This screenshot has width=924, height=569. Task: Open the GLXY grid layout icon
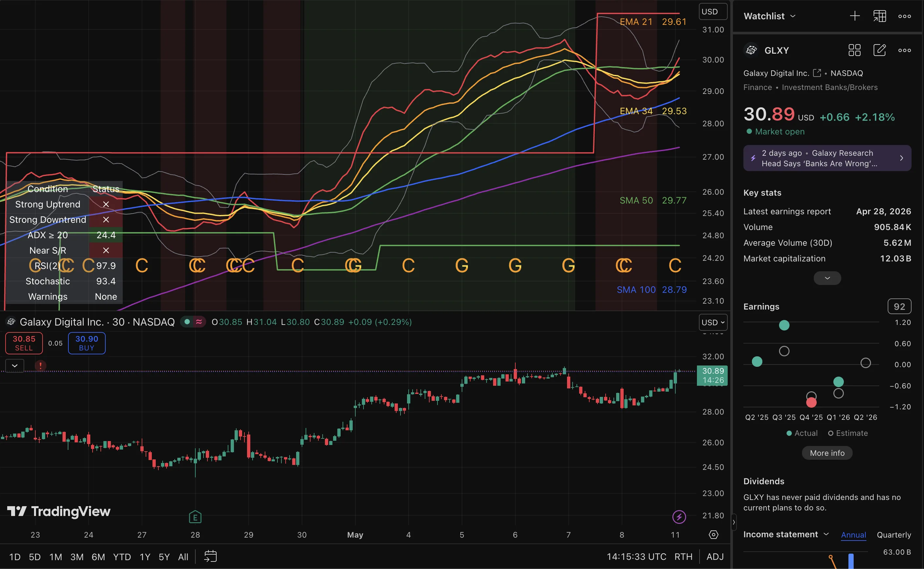tap(854, 50)
